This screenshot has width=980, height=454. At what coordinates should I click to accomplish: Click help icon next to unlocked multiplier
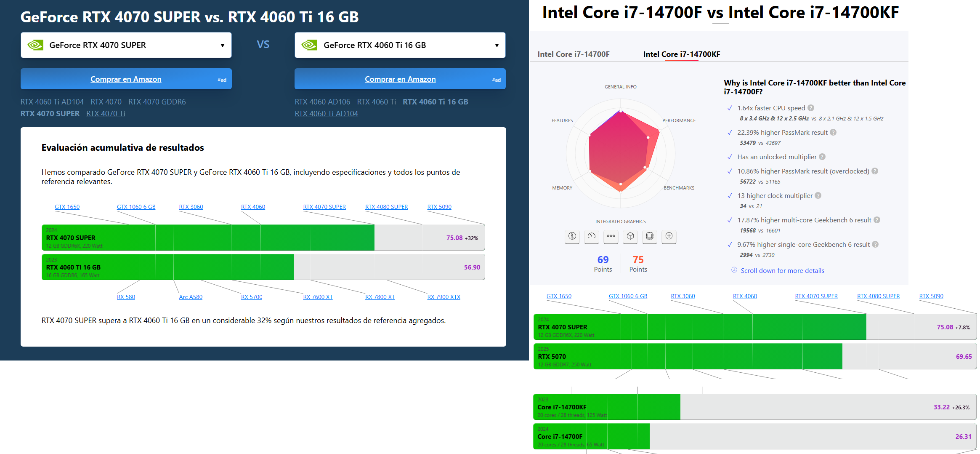822,157
